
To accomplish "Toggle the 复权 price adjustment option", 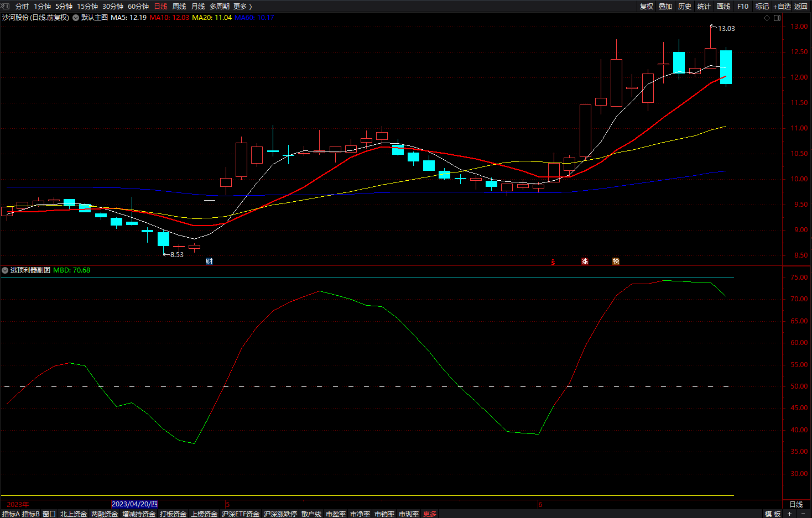I will pyautogui.click(x=647, y=6).
